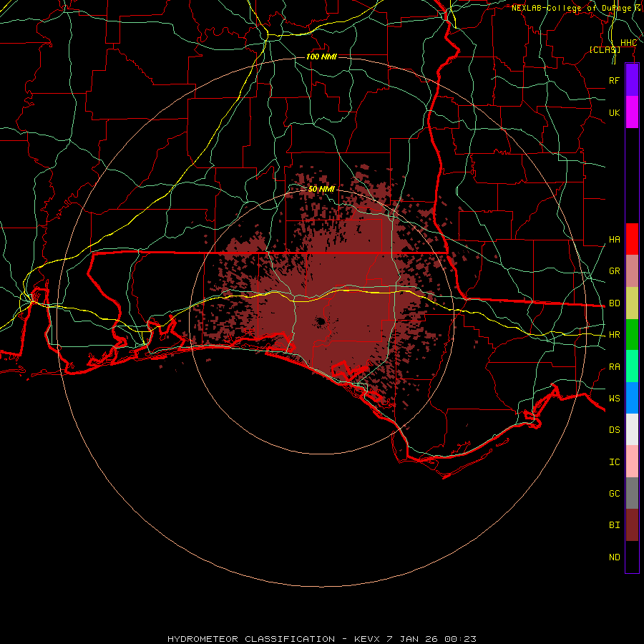
Task: Click the dark radar-site hole inside the echo
Action: tap(321, 321)
